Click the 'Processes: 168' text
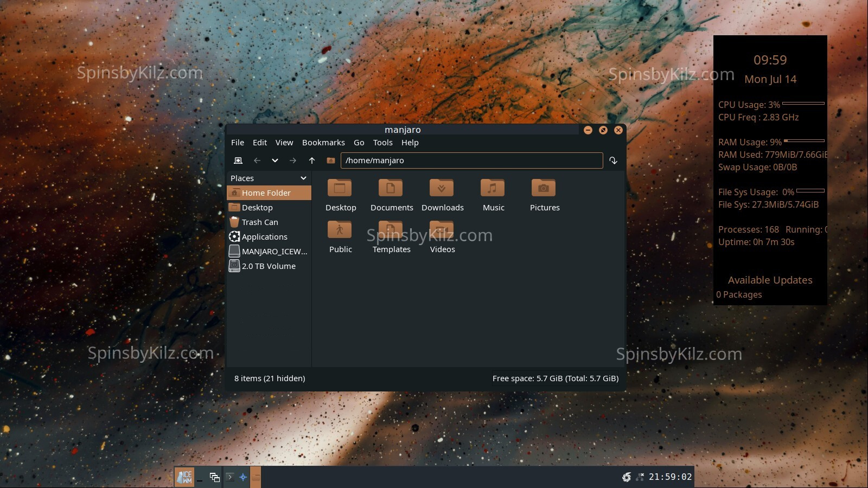 click(x=749, y=229)
